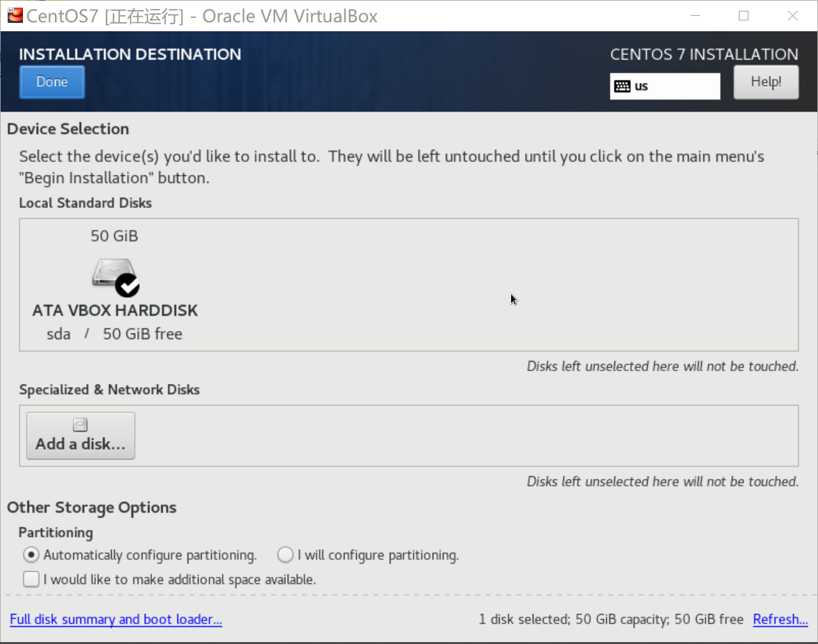Click the VirtualBox app icon in title bar
The image size is (818, 644).
click(x=15, y=15)
